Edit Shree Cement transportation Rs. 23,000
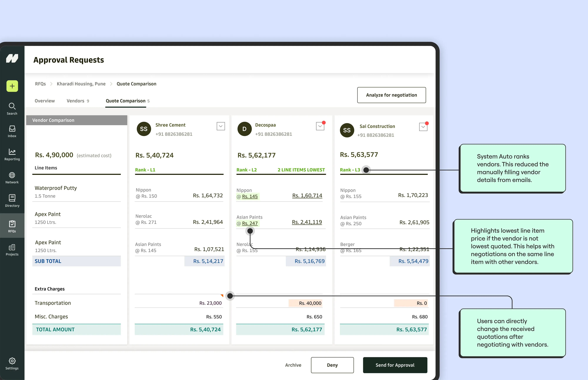Screen dimensions: 588x380 click(x=211, y=303)
